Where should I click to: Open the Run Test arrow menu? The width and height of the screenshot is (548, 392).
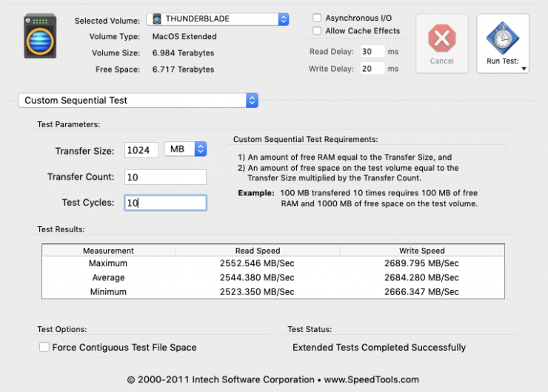click(x=524, y=69)
